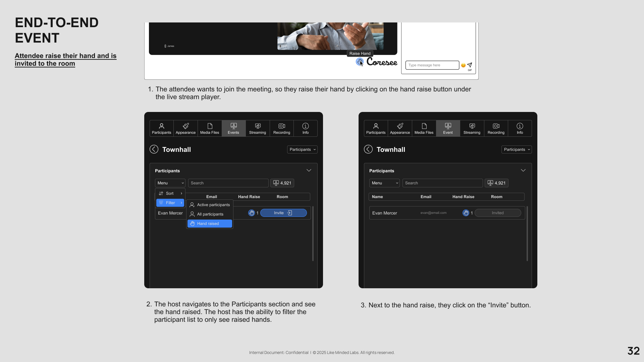Open the Appearance tab in the left panel
Screen dimensions: 644x362
click(185, 128)
